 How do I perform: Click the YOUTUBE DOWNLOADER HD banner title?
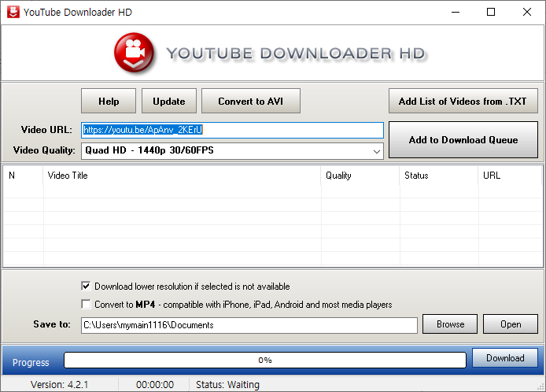(296, 54)
